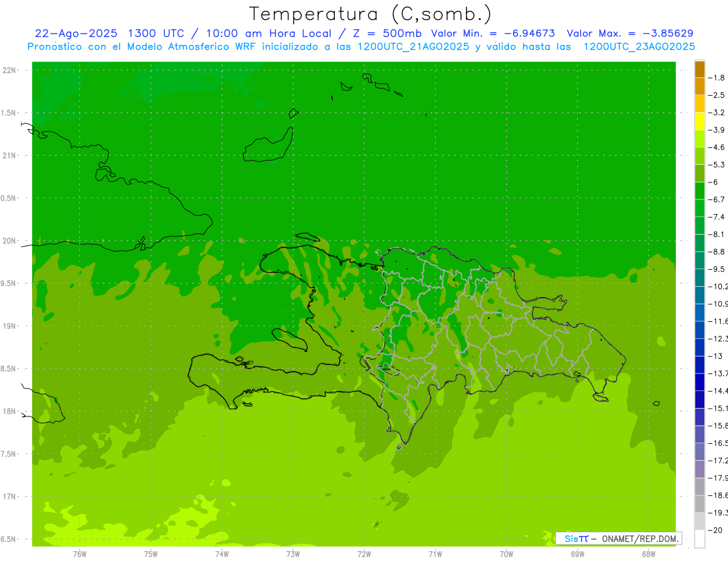Click the '76W' longitude label
Screen dimensions: 728x562
pos(79,554)
